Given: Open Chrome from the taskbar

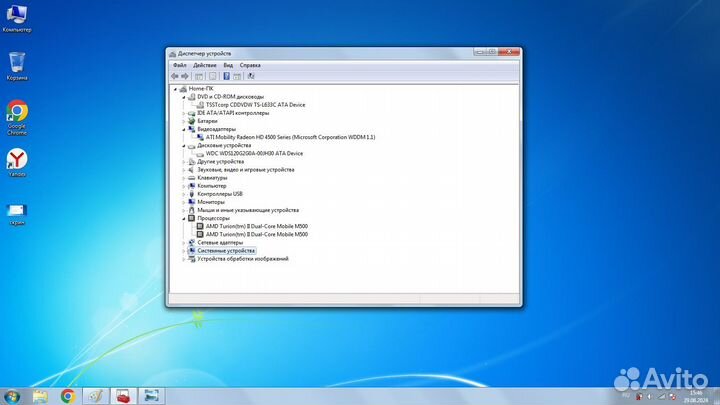Looking at the screenshot, I should (68, 396).
